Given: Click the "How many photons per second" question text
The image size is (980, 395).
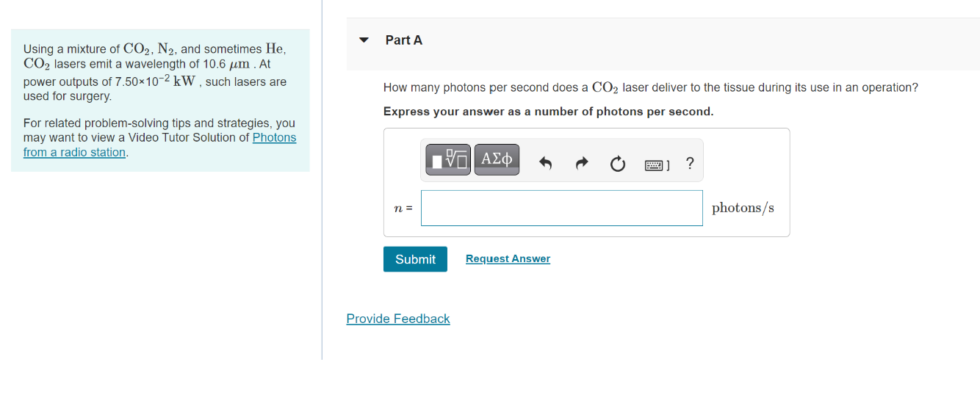Looking at the screenshot, I should [649, 87].
